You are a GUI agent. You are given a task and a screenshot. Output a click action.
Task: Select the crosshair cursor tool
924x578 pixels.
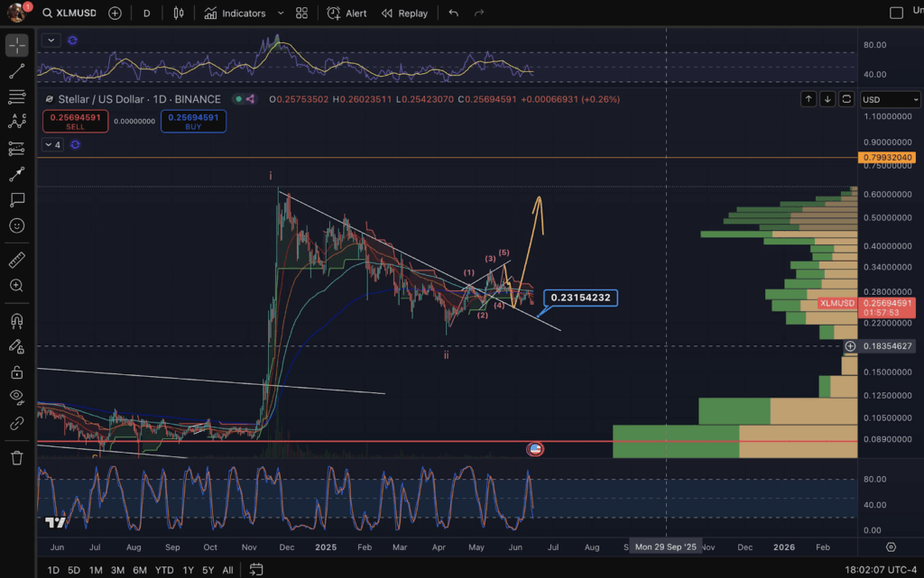pyautogui.click(x=17, y=45)
